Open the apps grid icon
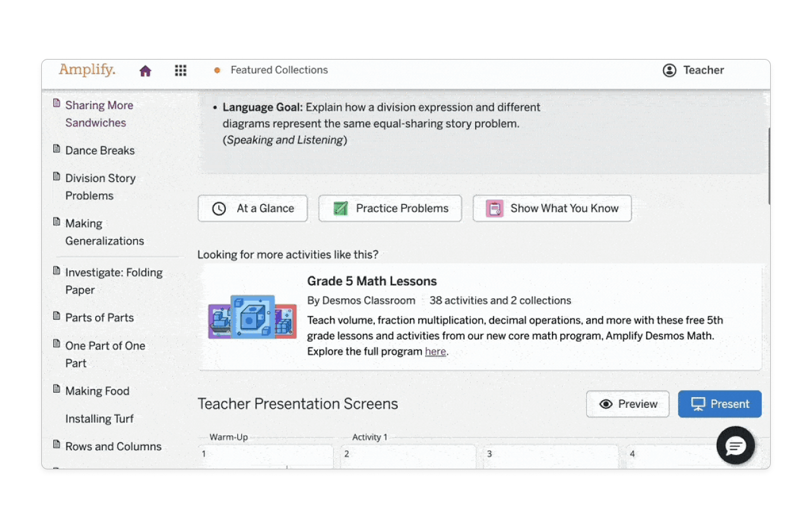Viewport: 812px width, 529px height. coord(180,70)
